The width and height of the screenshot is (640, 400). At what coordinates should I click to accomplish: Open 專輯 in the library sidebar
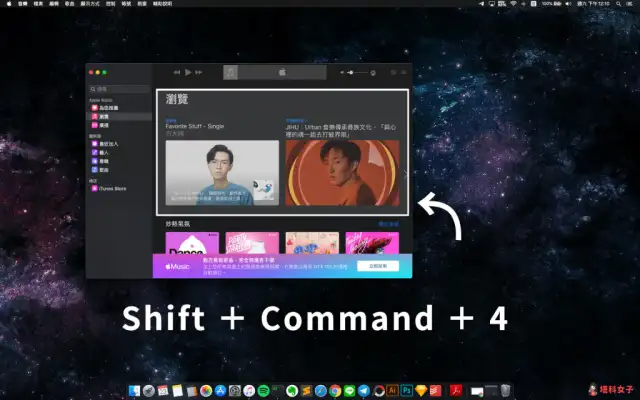click(120, 161)
